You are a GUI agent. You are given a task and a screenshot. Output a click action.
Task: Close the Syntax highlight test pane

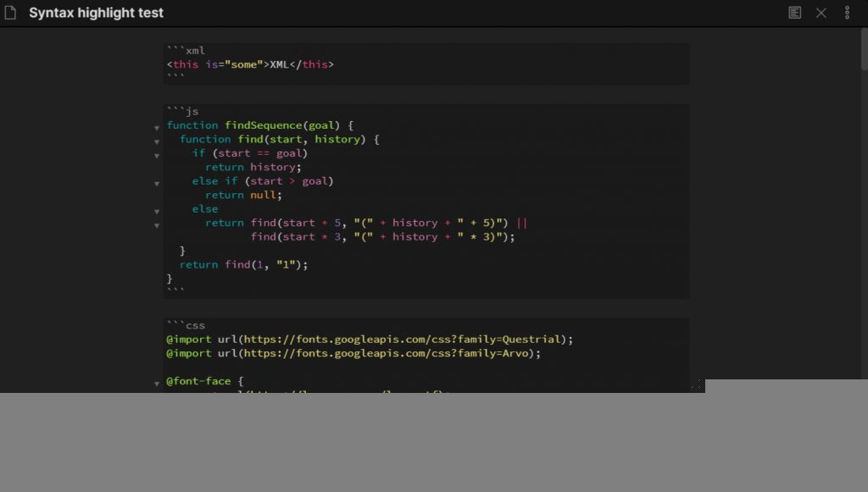(821, 13)
